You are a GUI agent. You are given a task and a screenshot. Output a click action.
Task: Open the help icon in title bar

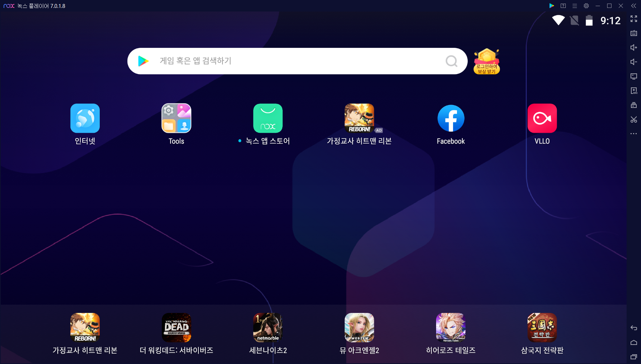563,6
